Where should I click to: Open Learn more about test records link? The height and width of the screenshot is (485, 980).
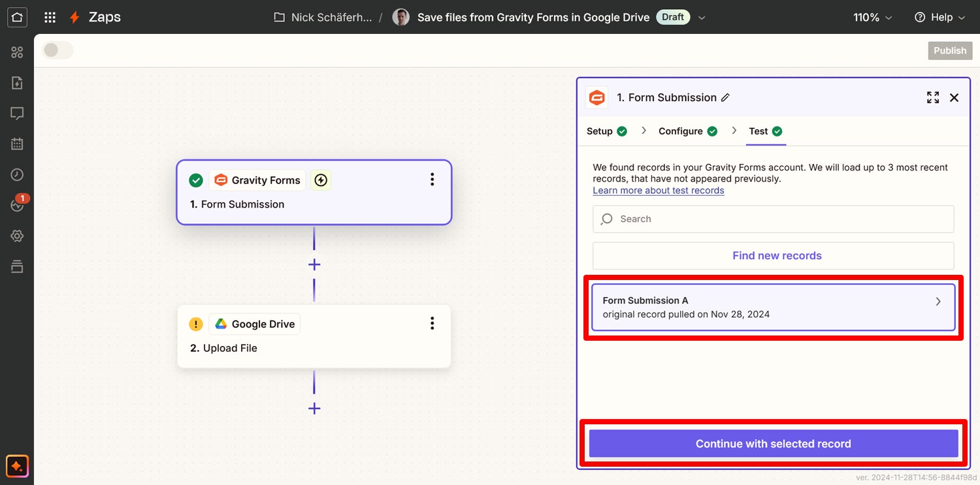[x=659, y=191]
